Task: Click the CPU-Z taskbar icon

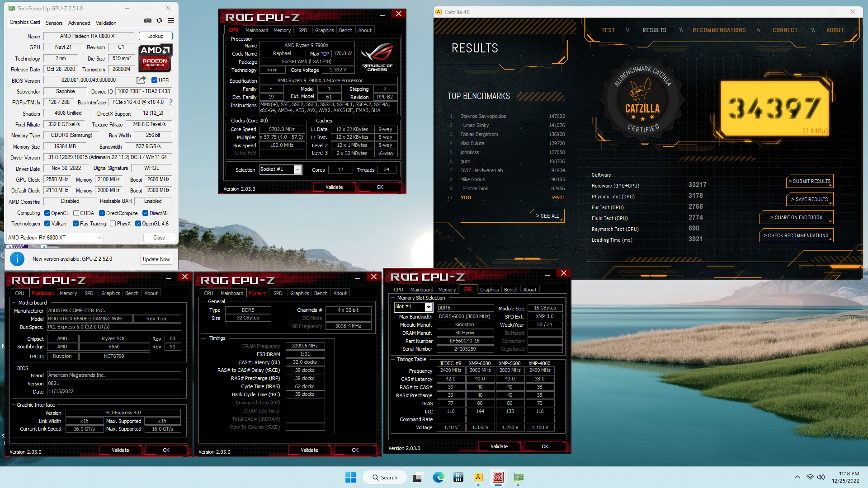Action: tap(498, 477)
